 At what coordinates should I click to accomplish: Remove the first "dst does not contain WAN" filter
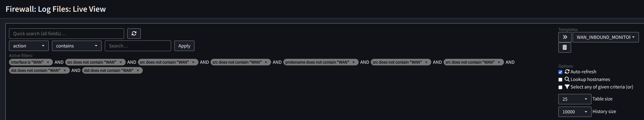coord(64,71)
